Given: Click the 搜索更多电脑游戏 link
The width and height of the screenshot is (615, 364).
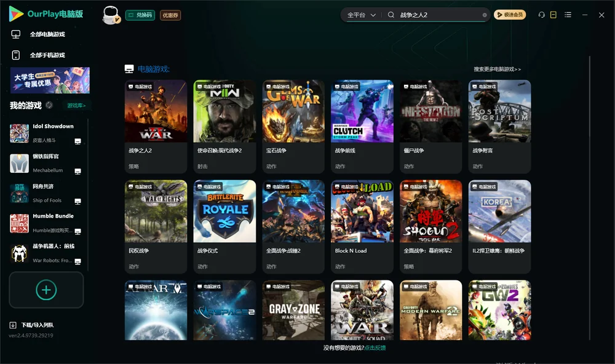Looking at the screenshot, I should [x=498, y=69].
